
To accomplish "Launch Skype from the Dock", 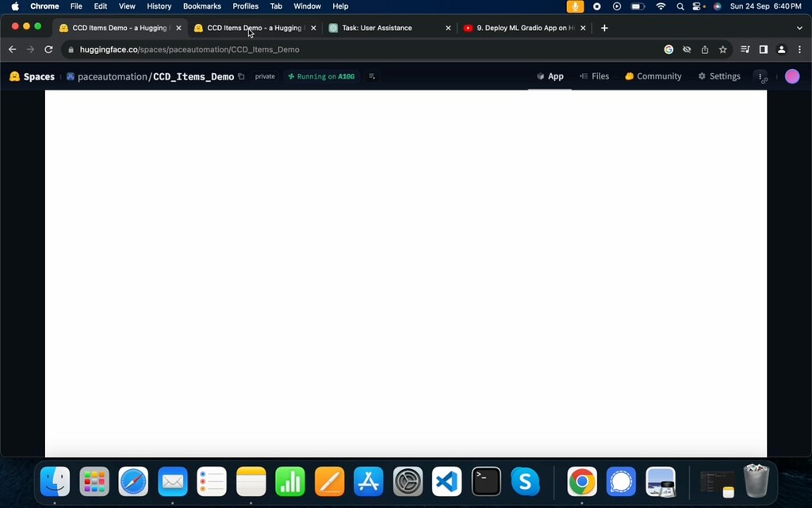I will click(x=525, y=481).
